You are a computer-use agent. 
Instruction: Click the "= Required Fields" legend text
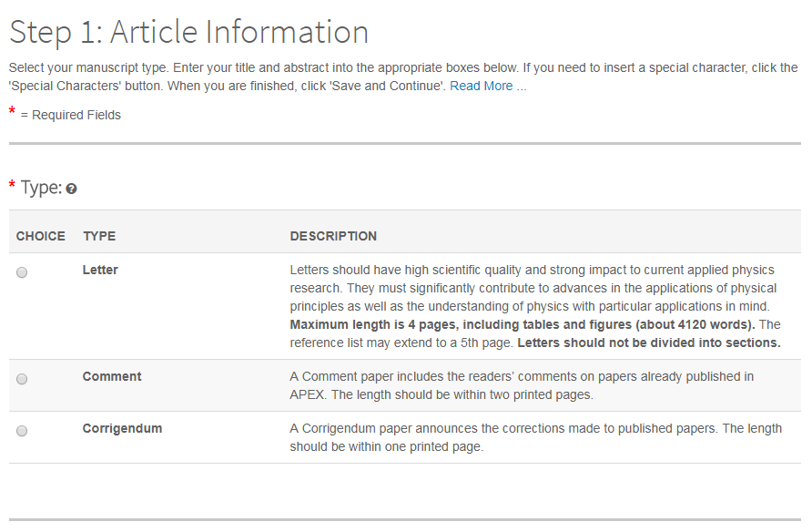click(x=71, y=115)
